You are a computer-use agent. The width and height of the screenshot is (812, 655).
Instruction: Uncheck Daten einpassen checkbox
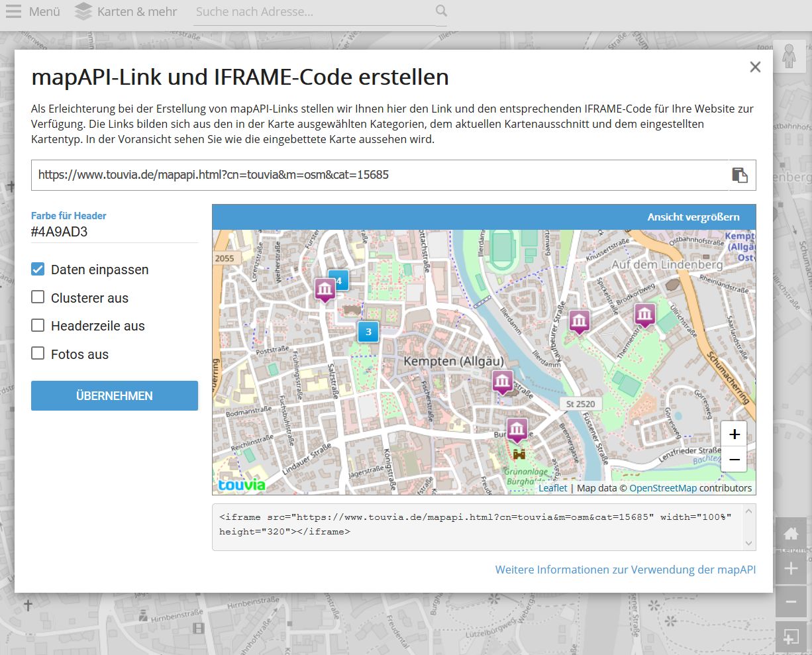(x=38, y=270)
